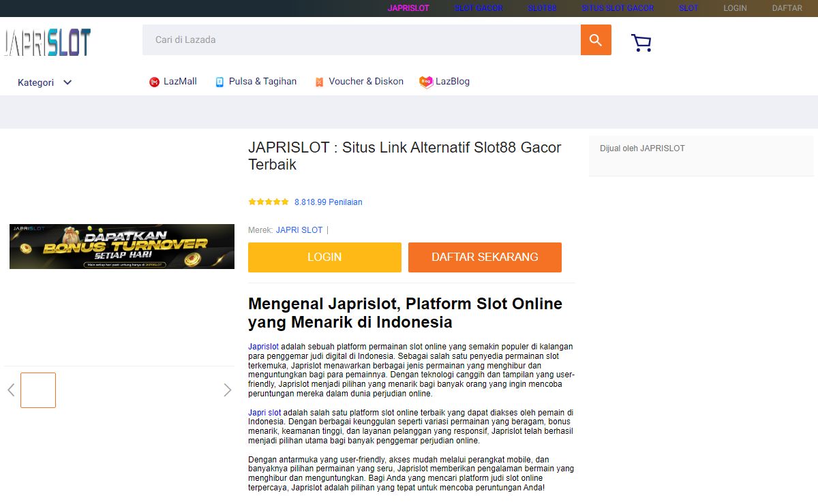Click the Japrislot link in first paragraph
This screenshot has height=504, width=818.
263,347
